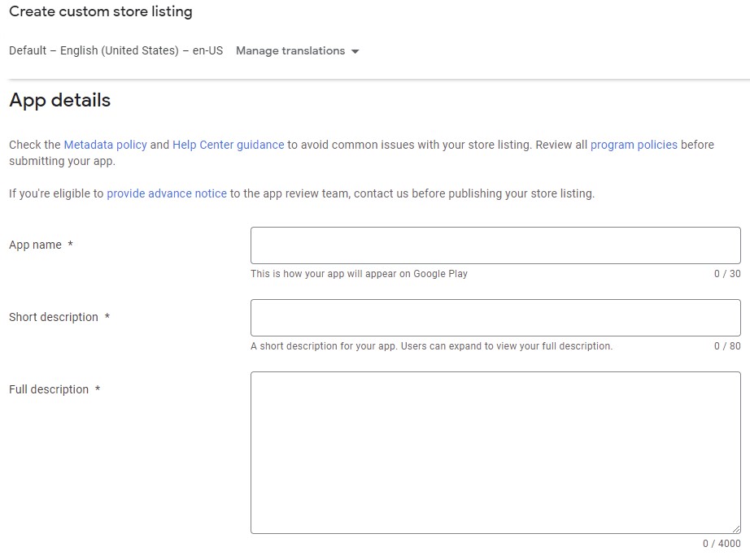Click the 0 / 30 character counter

pos(728,274)
